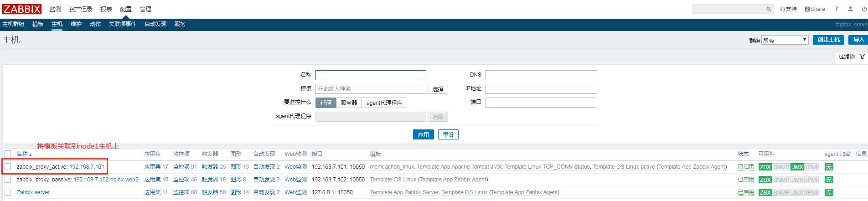Open the 监测 menu
Screen dimensions: 868x201
pos(55,9)
